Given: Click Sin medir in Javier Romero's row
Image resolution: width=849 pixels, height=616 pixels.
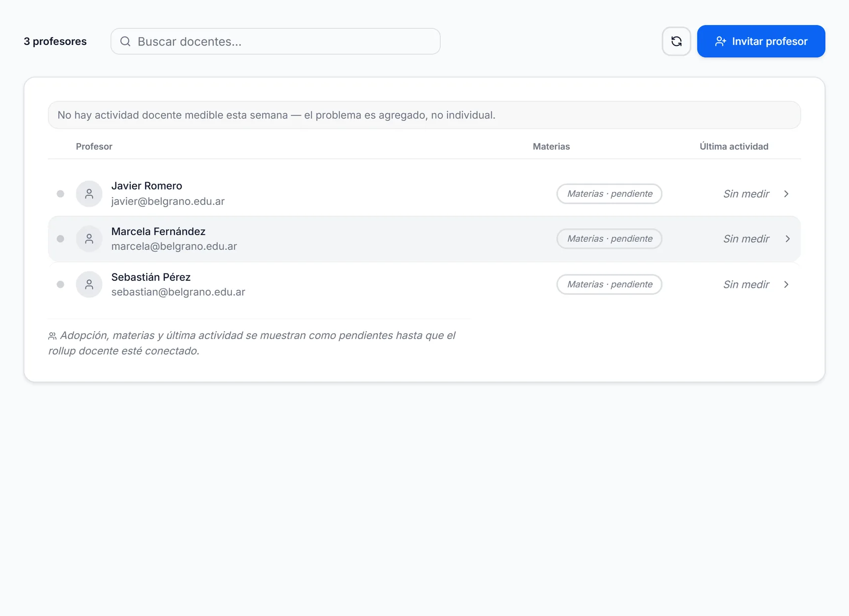Looking at the screenshot, I should 746,194.
